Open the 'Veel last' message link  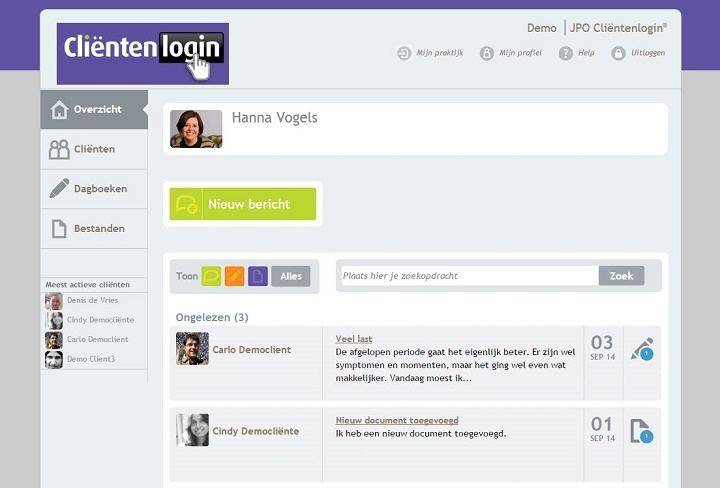pos(354,339)
